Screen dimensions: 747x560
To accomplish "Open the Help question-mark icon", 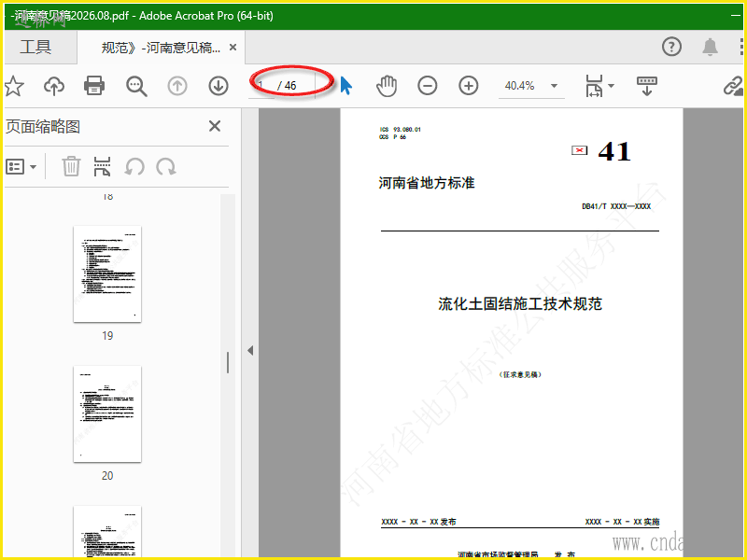I will pyautogui.click(x=671, y=47).
